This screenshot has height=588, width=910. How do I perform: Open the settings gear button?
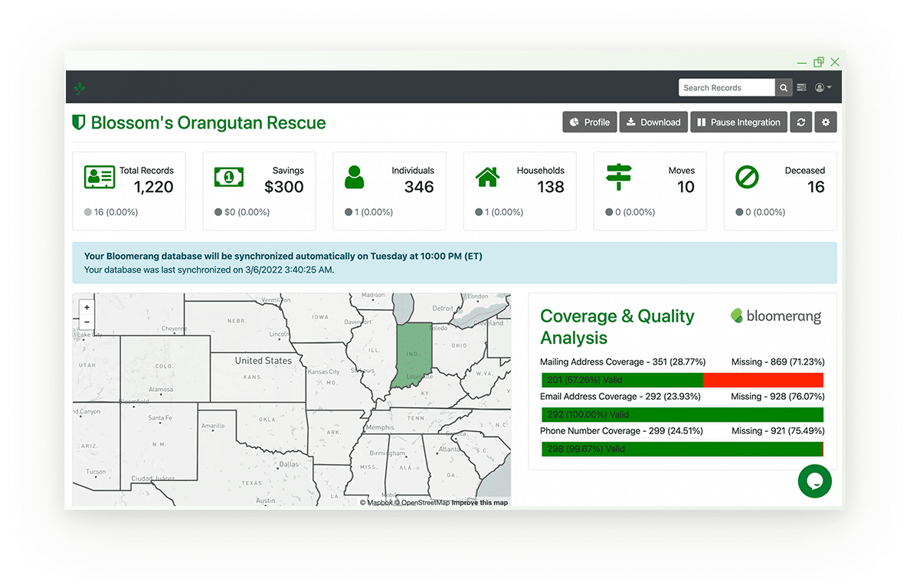tap(825, 122)
